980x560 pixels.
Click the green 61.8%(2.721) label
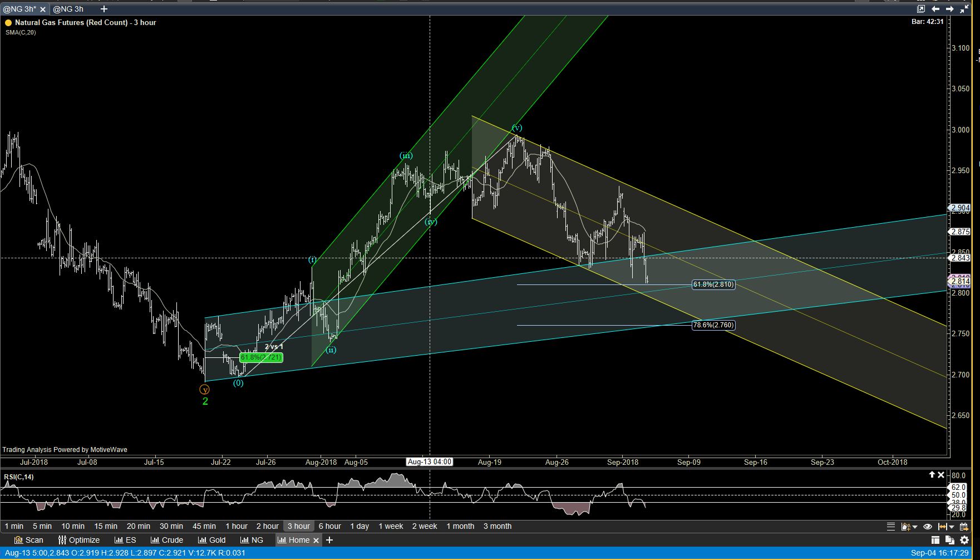(261, 357)
